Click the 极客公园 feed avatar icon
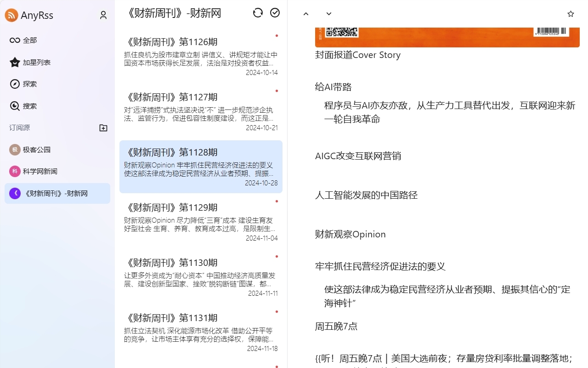 point(15,149)
